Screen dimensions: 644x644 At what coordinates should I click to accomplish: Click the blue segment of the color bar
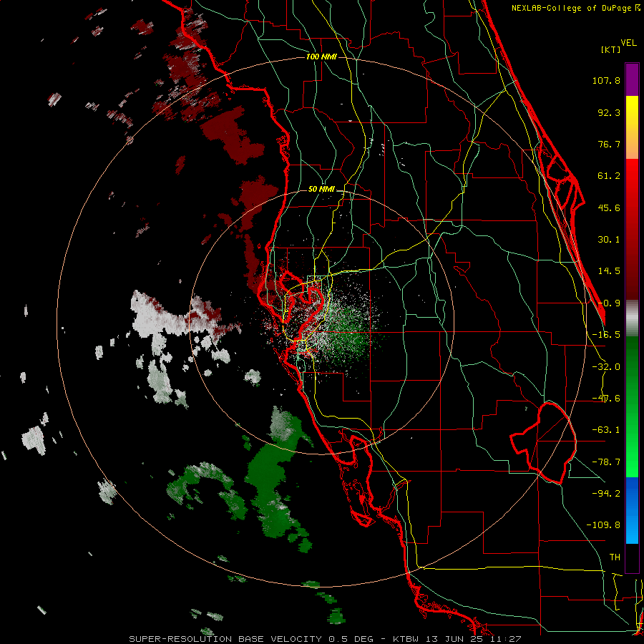(632, 510)
